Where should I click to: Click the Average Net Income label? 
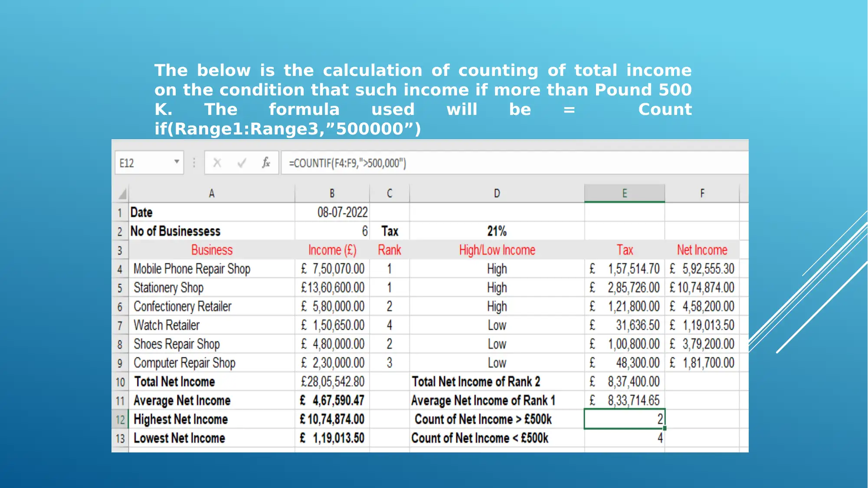coord(212,401)
